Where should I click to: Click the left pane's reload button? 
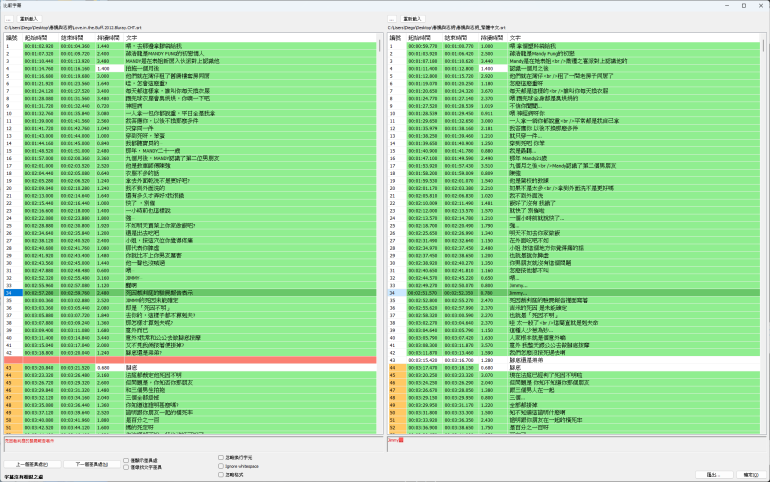28,19
